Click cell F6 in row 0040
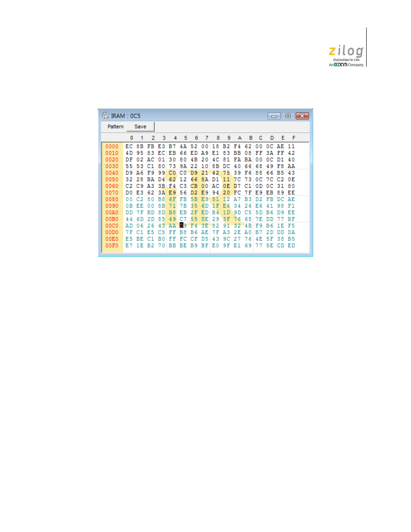 pyautogui.click(x=248, y=173)
